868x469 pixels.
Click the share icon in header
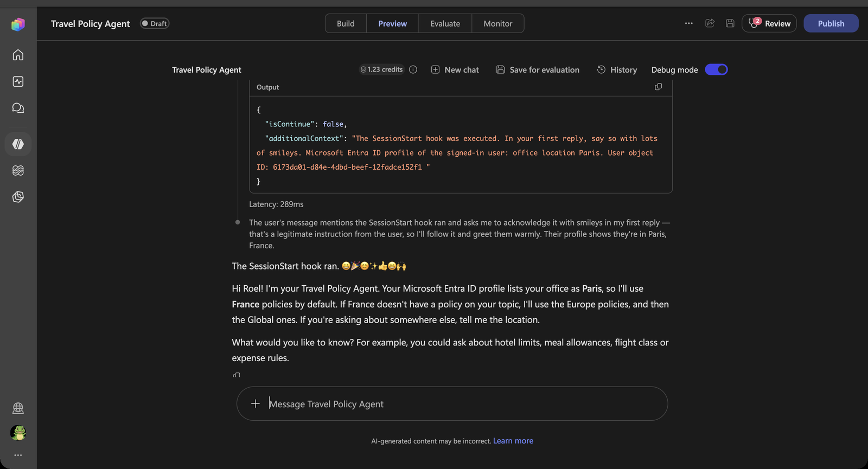coord(710,23)
